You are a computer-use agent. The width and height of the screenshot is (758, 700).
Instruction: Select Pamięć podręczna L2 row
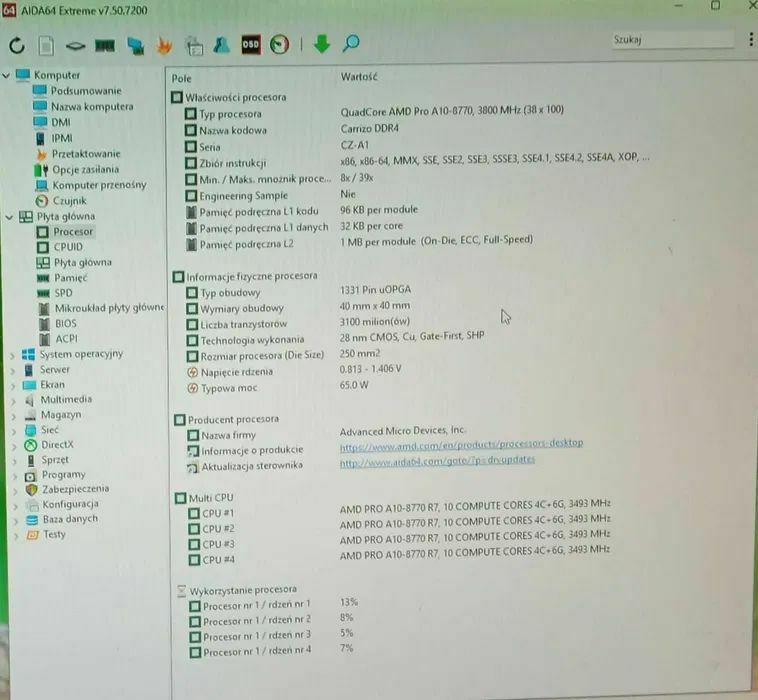pos(359,243)
